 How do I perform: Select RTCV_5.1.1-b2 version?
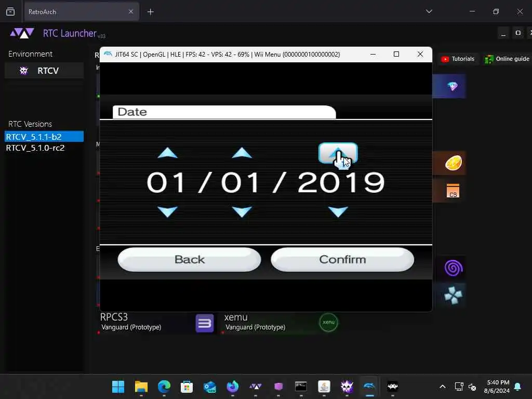pyautogui.click(x=44, y=137)
